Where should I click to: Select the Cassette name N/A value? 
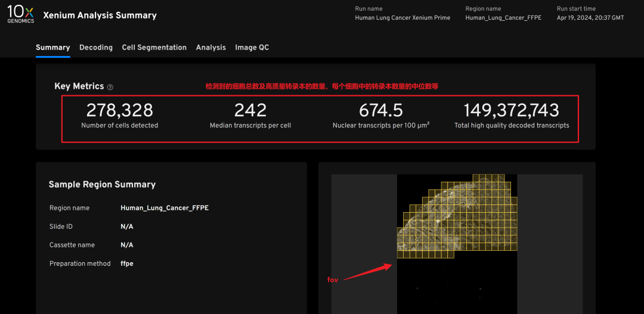(126, 245)
